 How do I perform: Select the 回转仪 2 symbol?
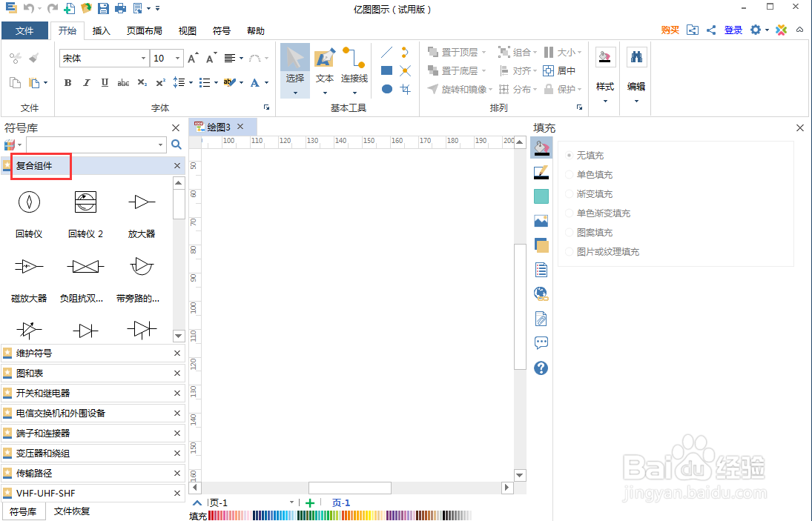point(85,202)
